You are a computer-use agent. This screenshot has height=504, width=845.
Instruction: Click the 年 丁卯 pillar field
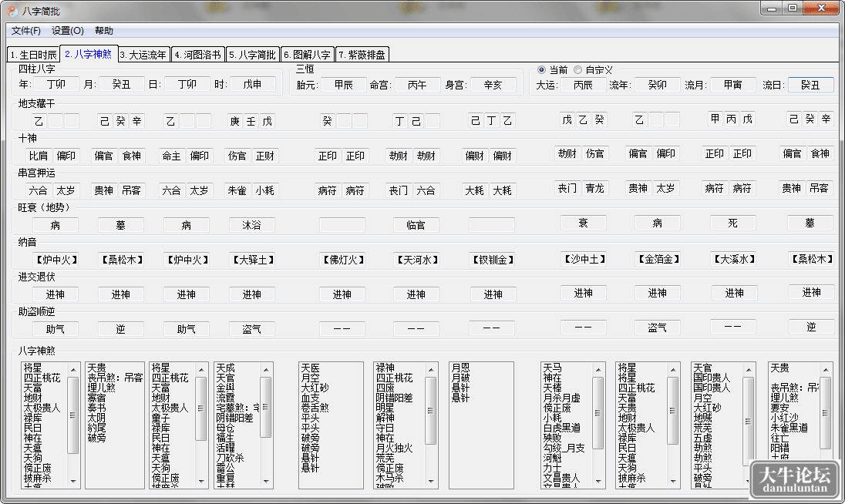(56, 84)
